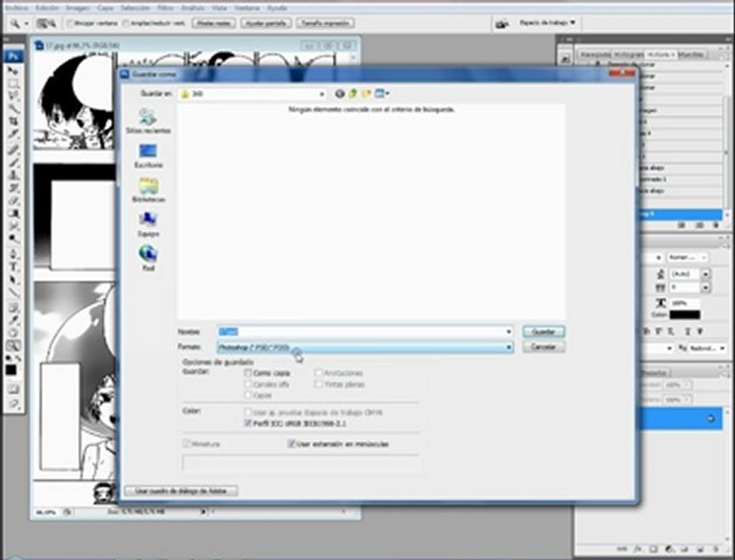The width and height of the screenshot is (735, 560).
Task: Click the Píxeles reales button
Action: 213,23
